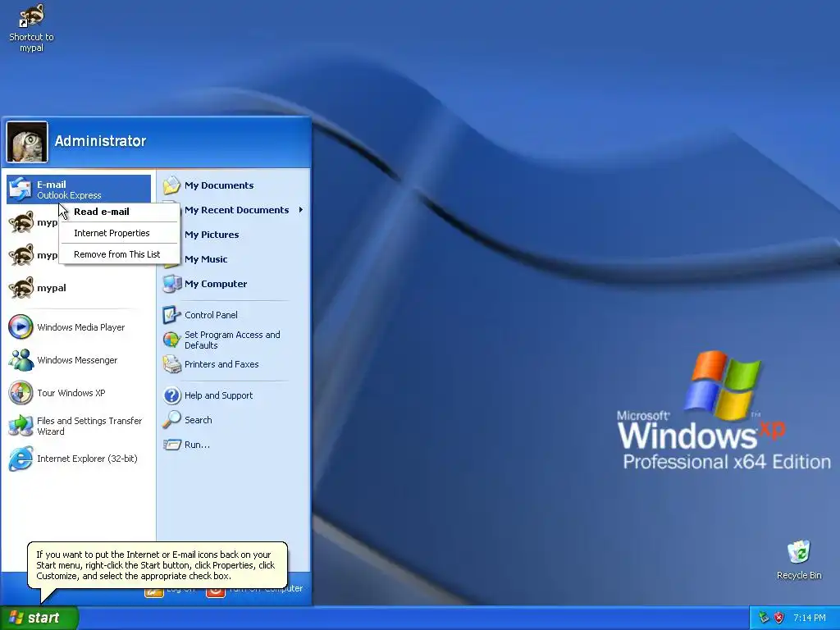Click the Safely Remove Hardware tray icon
This screenshot has height=630, width=840.
pyautogui.click(x=764, y=618)
